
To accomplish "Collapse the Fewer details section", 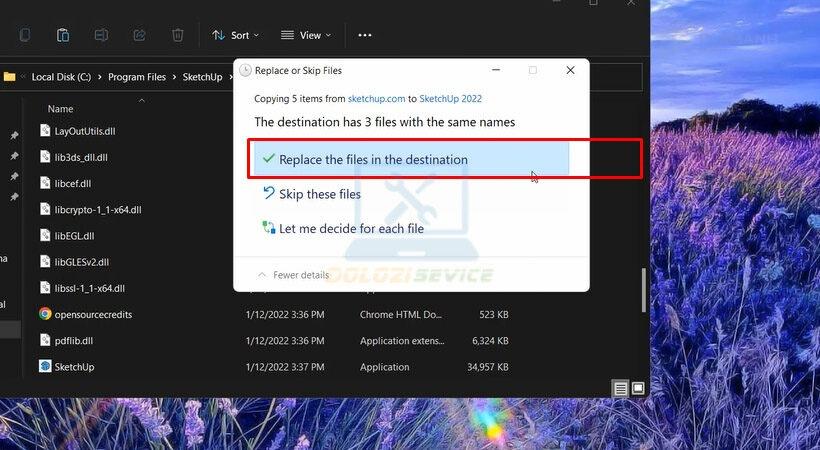I will point(293,275).
